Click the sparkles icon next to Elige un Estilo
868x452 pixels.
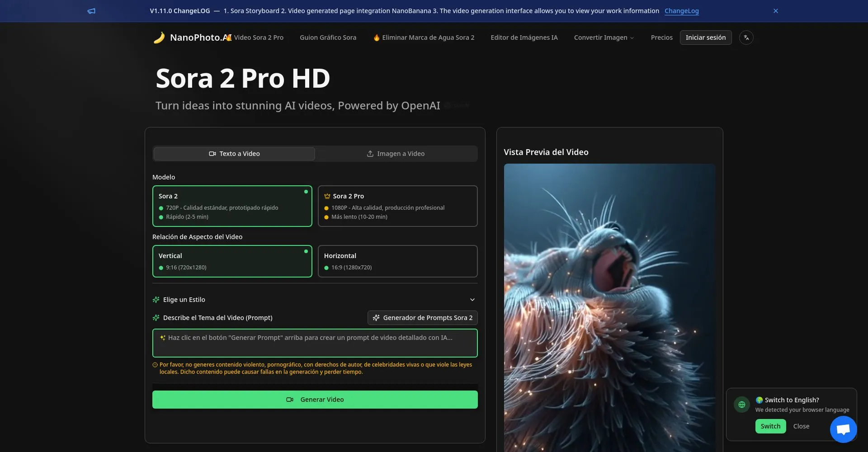point(156,299)
